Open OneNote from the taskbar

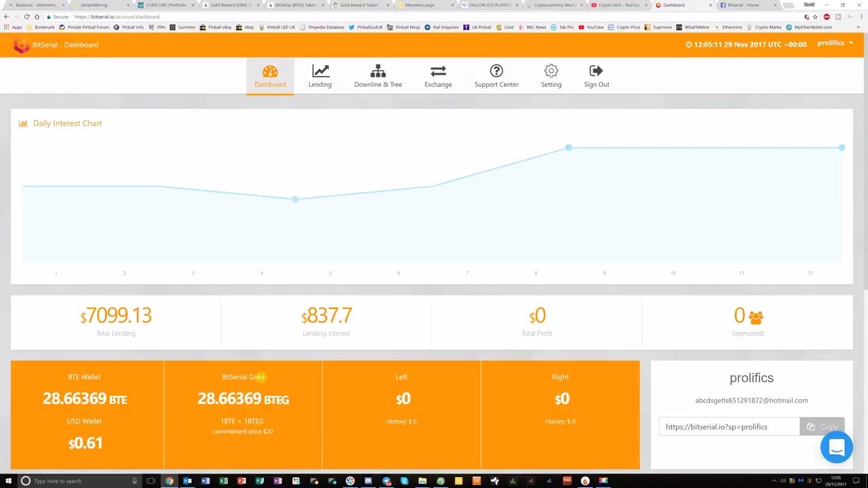point(277,481)
